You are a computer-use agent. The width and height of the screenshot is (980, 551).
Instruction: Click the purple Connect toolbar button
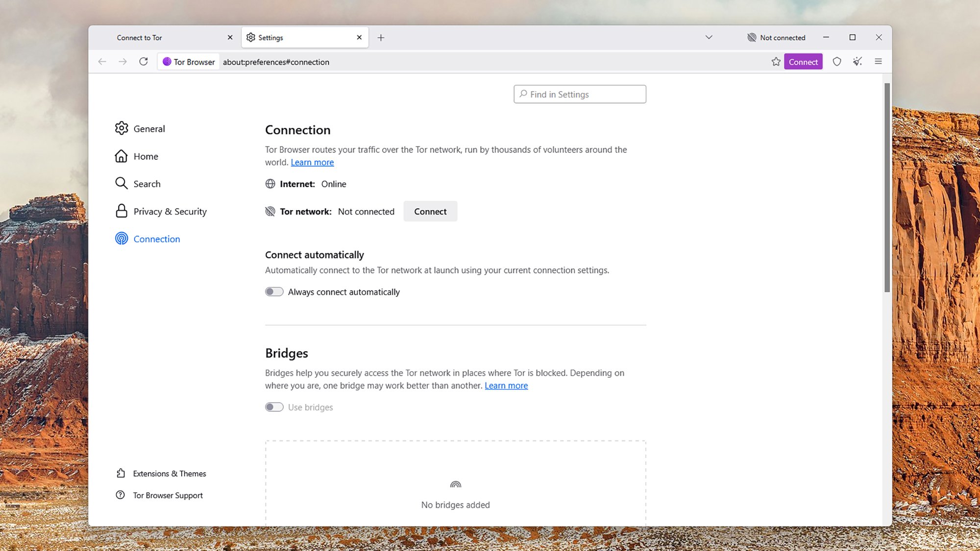[x=803, y=62]
